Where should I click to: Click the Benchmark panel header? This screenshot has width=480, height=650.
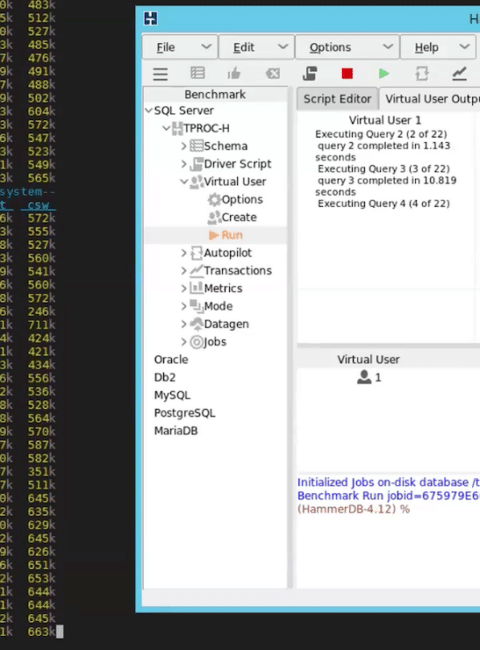pyautogui.click(x=215, y=95)
